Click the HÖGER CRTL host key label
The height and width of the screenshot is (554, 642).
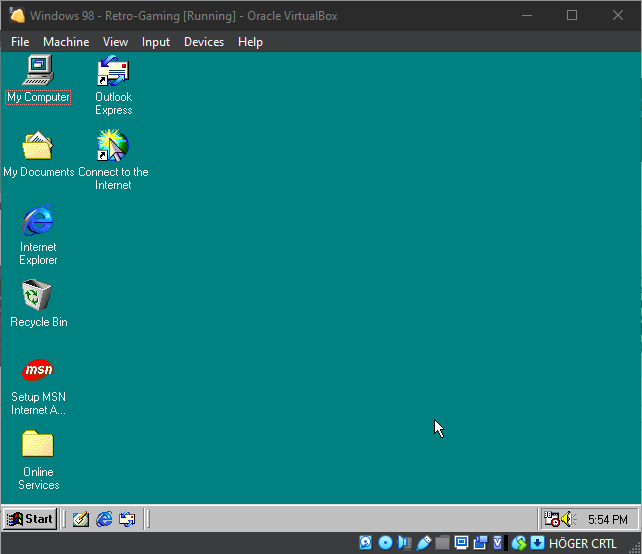583,543
